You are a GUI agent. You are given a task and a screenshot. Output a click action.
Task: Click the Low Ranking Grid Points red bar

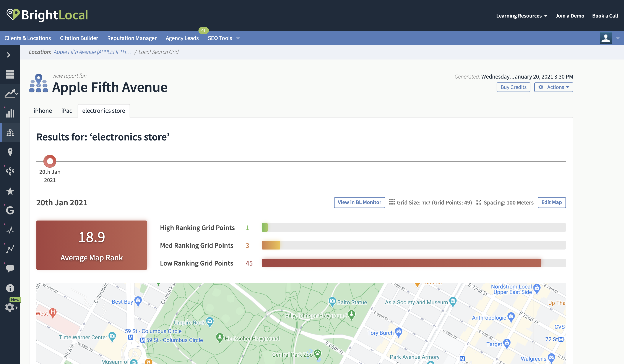pyautogui.click(x=401, y=263)
